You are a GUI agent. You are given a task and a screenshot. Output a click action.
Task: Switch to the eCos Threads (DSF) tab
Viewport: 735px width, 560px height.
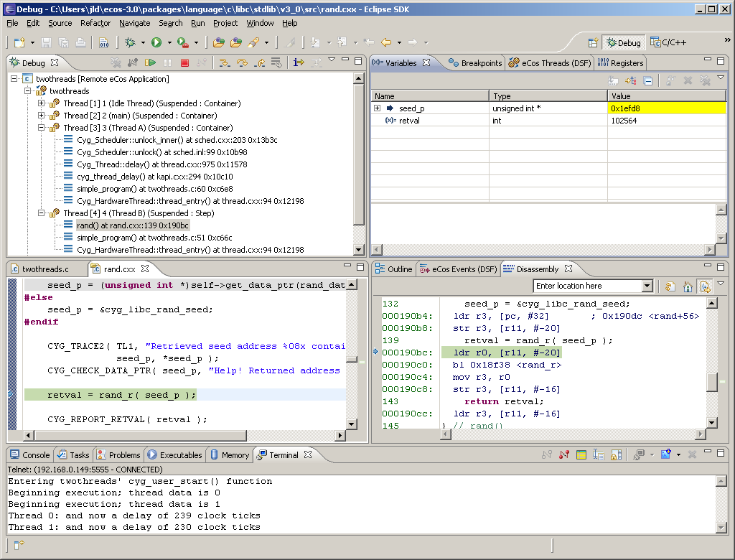(550, 63)
